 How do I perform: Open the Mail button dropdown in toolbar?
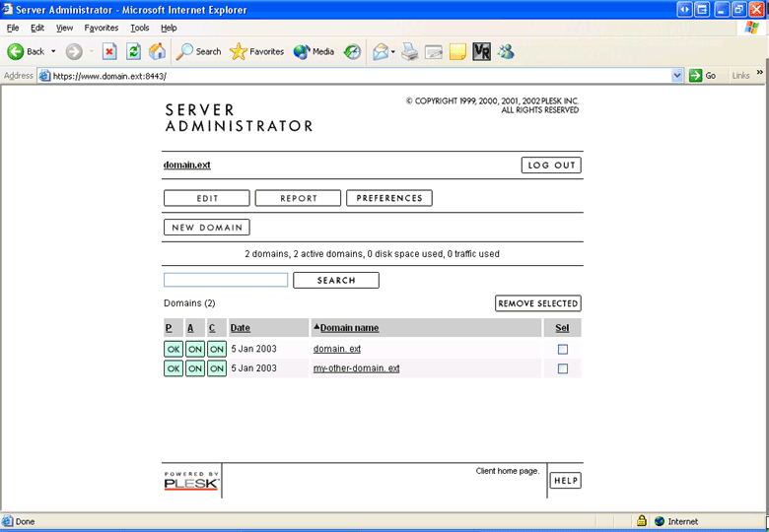click(392, 51)
